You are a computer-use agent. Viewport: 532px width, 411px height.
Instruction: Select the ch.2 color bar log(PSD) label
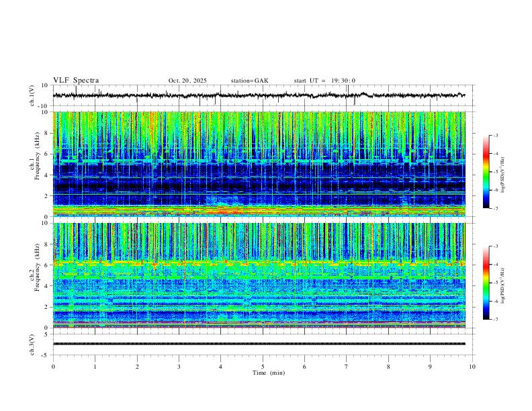503,285
